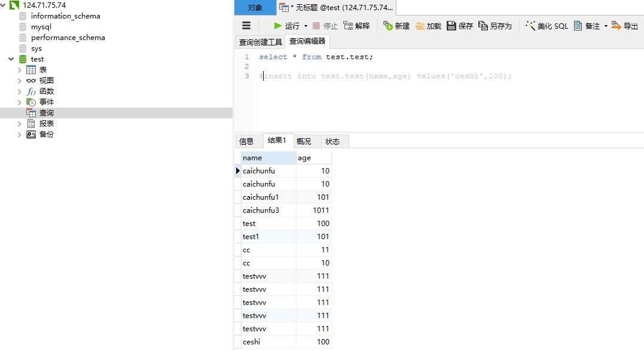Select the 查询 tree item
644x351 pixels.
(117, 113)
